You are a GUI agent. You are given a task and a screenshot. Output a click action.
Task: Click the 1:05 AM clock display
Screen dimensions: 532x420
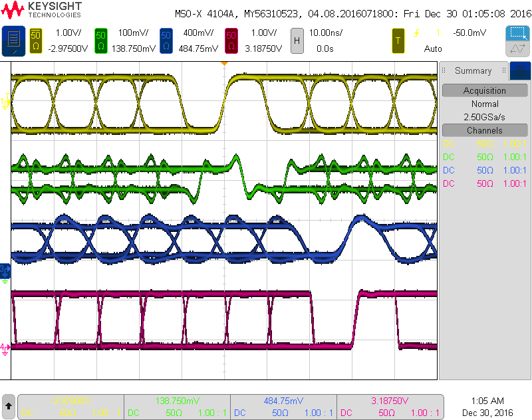coord(487,401)
